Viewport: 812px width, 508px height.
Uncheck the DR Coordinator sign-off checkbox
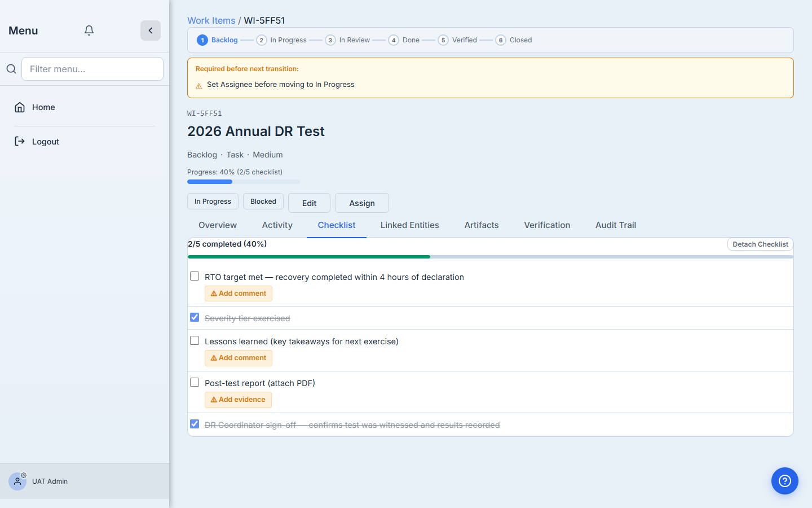point(195,424)
